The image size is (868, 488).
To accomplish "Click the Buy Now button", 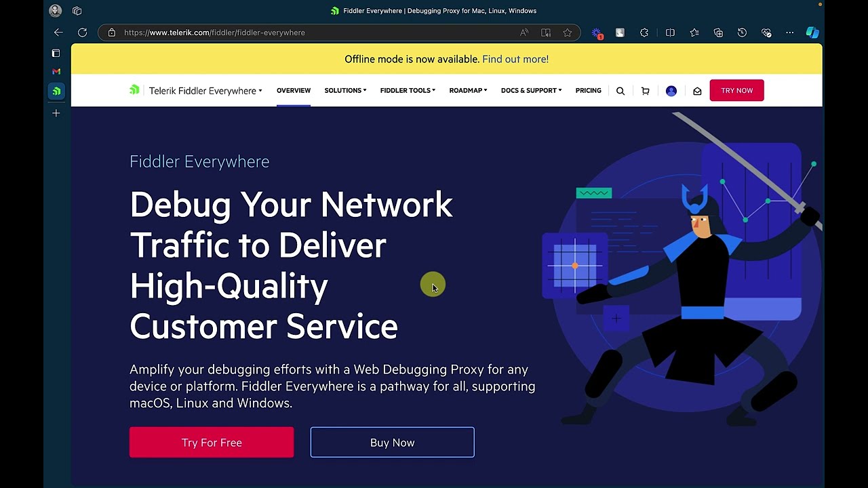I will click(392, 443).
